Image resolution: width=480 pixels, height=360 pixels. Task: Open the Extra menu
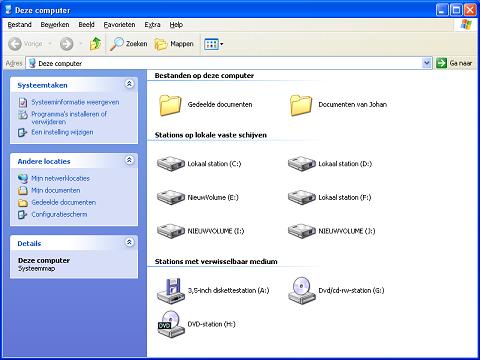click(x=152, y=25)
